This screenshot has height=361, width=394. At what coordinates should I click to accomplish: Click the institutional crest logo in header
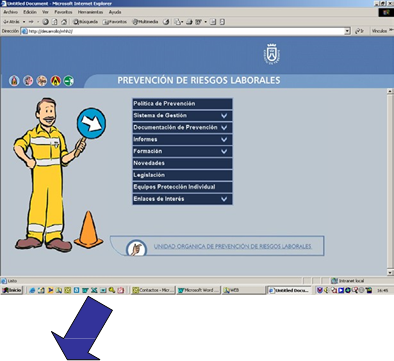272,54
